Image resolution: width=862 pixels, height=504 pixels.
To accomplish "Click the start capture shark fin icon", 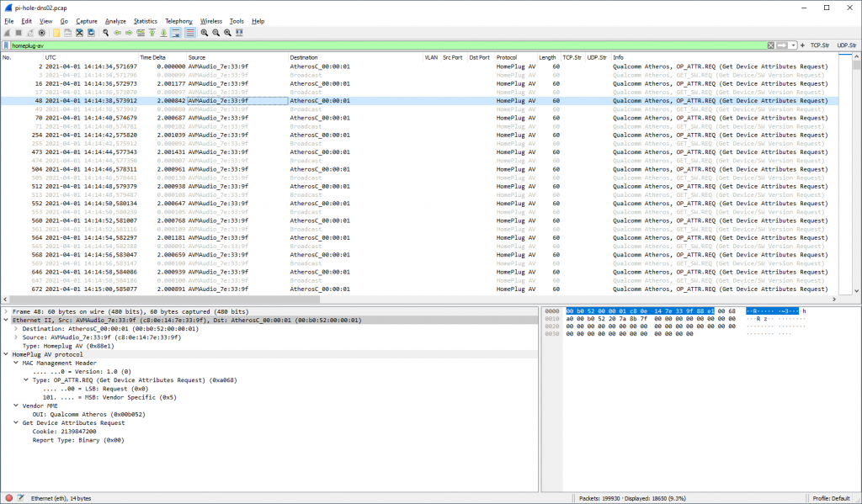I will click(7, 33).
